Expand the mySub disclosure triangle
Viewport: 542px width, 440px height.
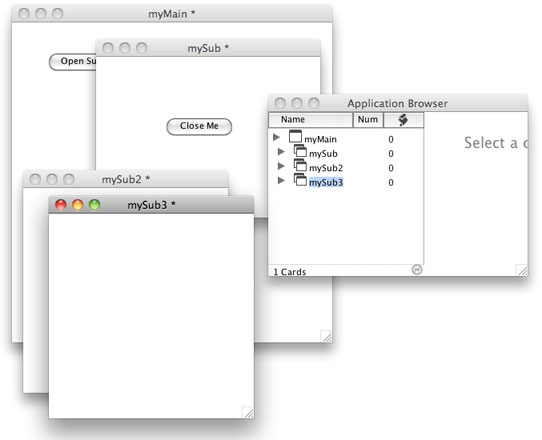[281, 151]
